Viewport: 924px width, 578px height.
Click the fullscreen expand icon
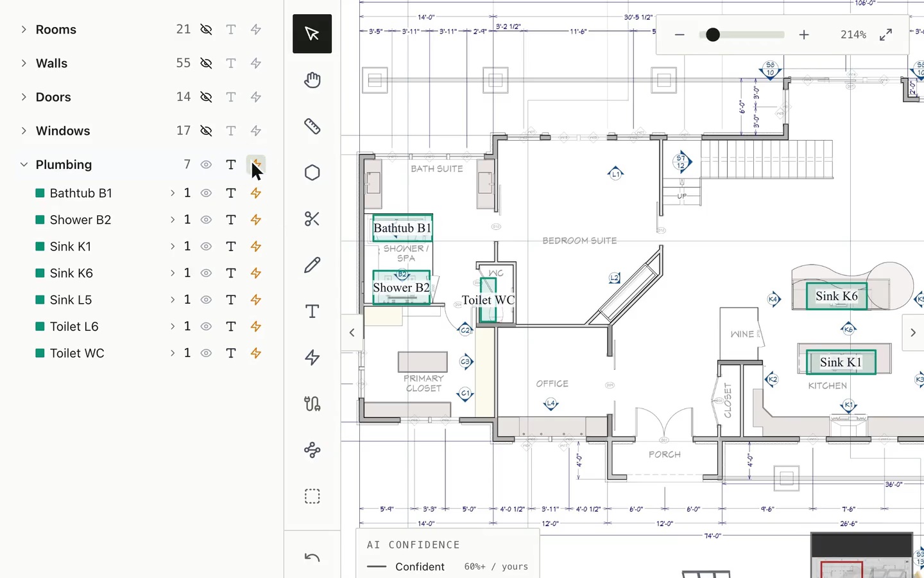[886, 35]
